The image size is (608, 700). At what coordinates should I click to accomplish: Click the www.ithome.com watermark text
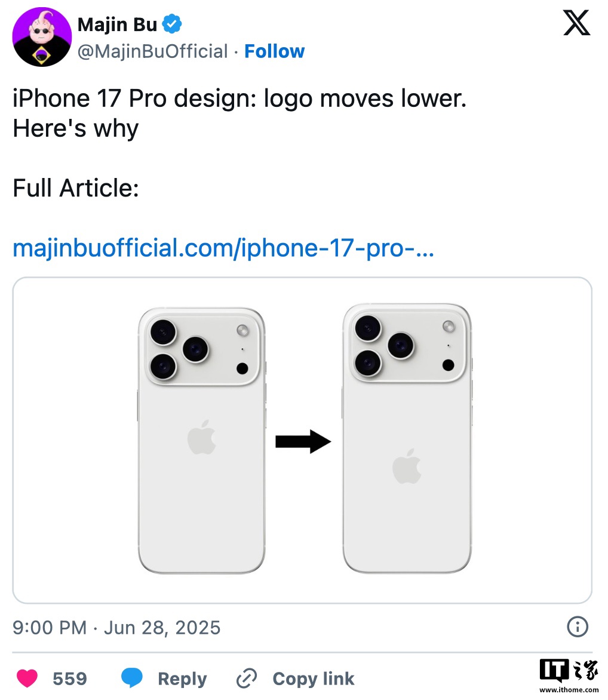coord(568,690)
